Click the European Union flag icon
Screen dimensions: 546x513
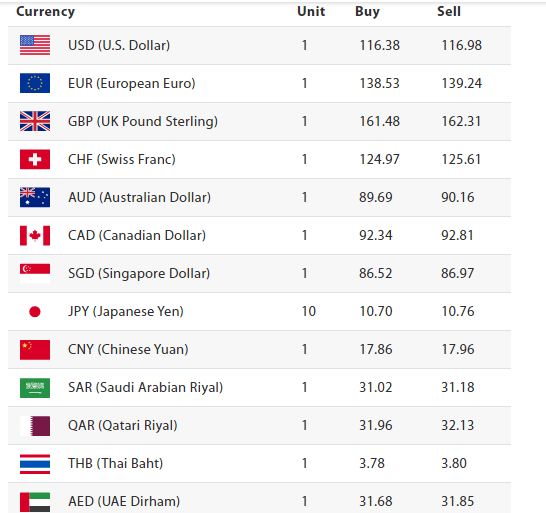tap(35, 83)
